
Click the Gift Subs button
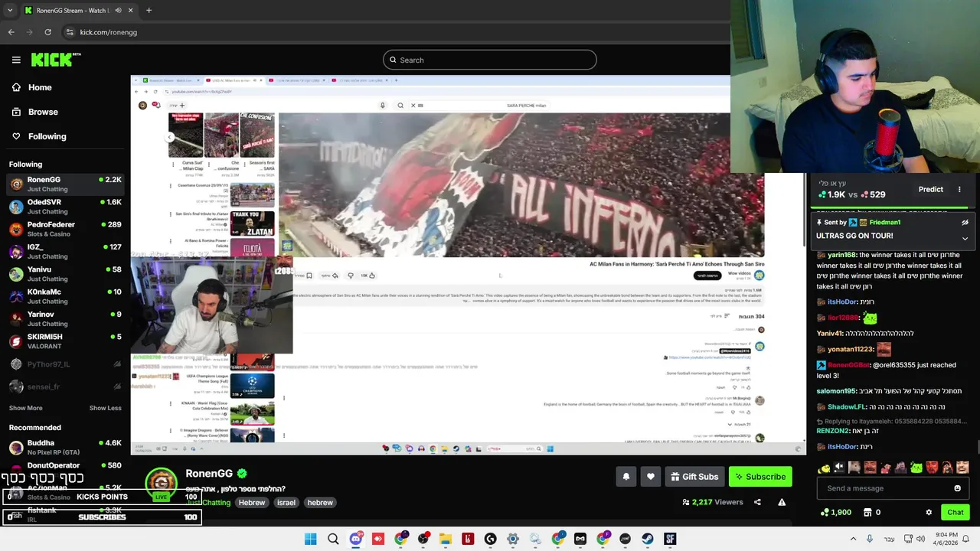coord(694,477)
